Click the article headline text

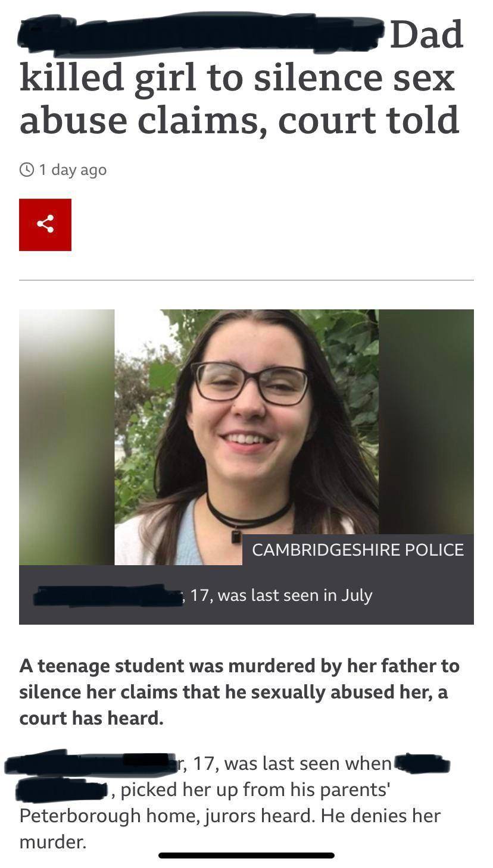[241, 77]
